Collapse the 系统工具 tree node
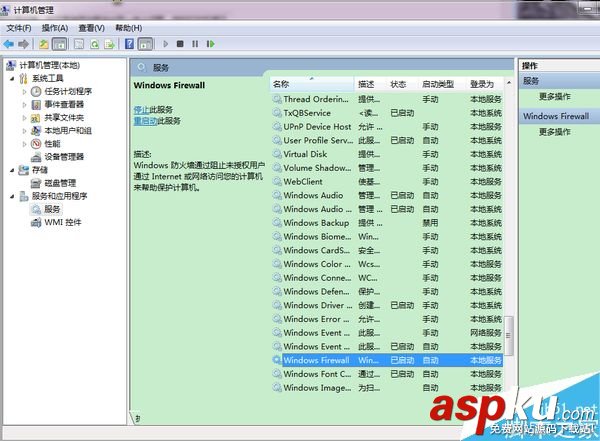The image size is (600, 441). tap(12, 78)
